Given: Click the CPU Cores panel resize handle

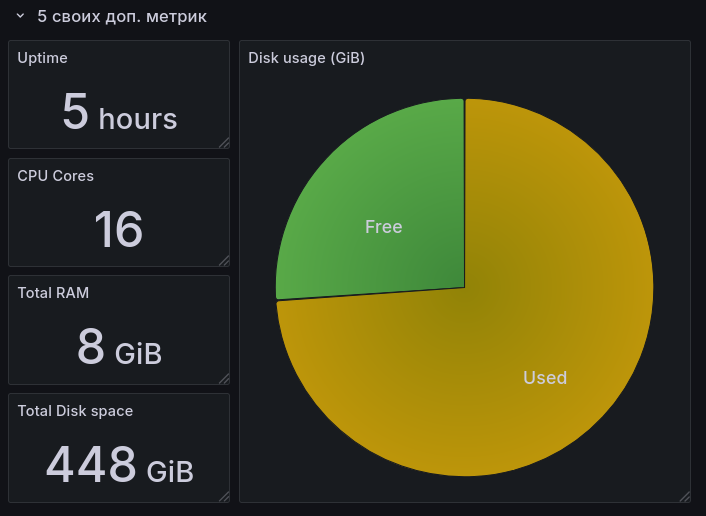Looking at the screenshot, I should pos(224,261).
